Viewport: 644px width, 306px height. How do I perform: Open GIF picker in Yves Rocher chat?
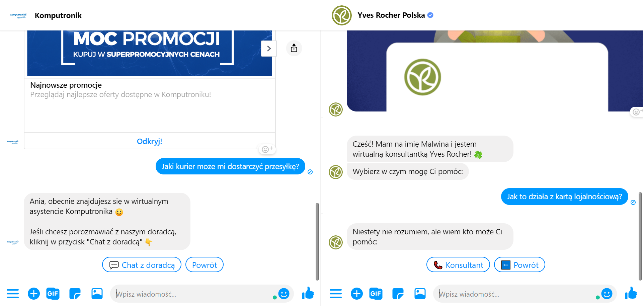tap(376, 294)
